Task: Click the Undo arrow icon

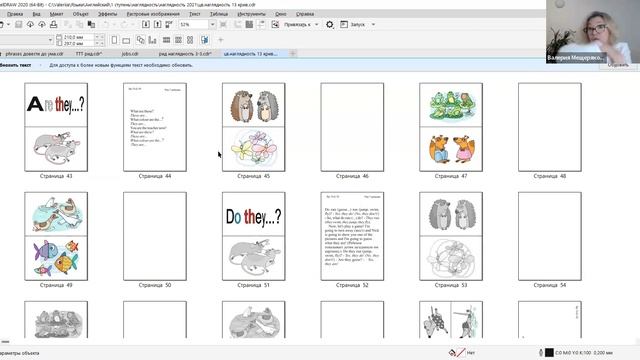Action: 106,24
